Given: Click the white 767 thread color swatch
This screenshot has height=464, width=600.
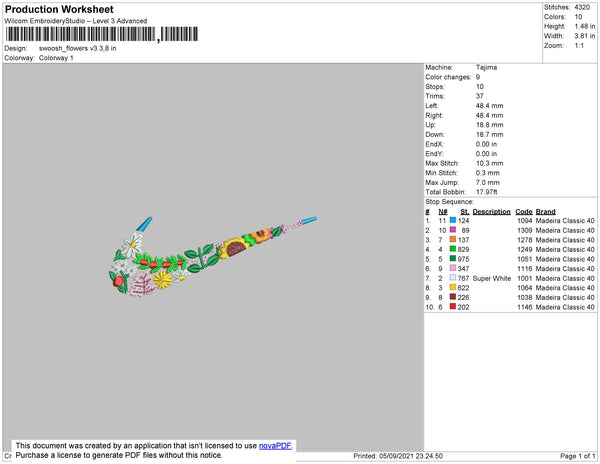Looking at the screenshot, I should click(x=453, y=278).
